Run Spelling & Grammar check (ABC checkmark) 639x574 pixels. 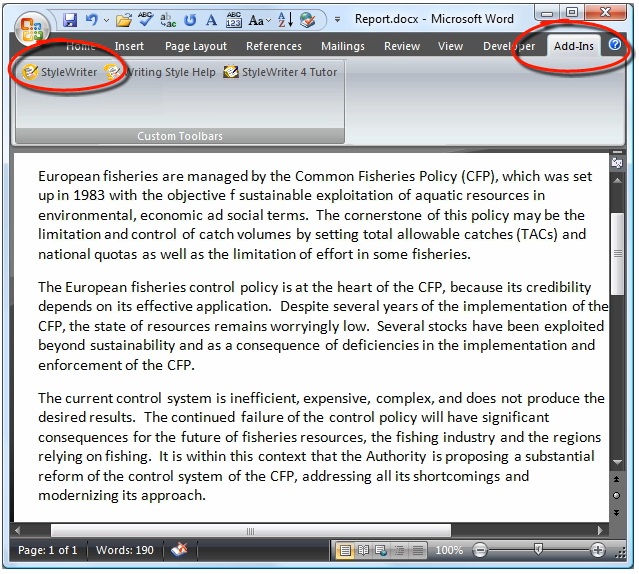(x=145, y=19)
